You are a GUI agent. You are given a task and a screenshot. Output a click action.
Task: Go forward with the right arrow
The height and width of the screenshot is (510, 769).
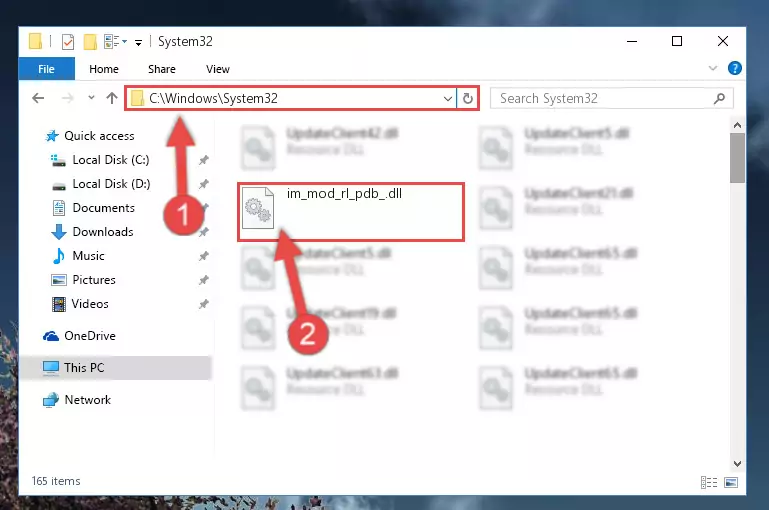tap(67, 98)
